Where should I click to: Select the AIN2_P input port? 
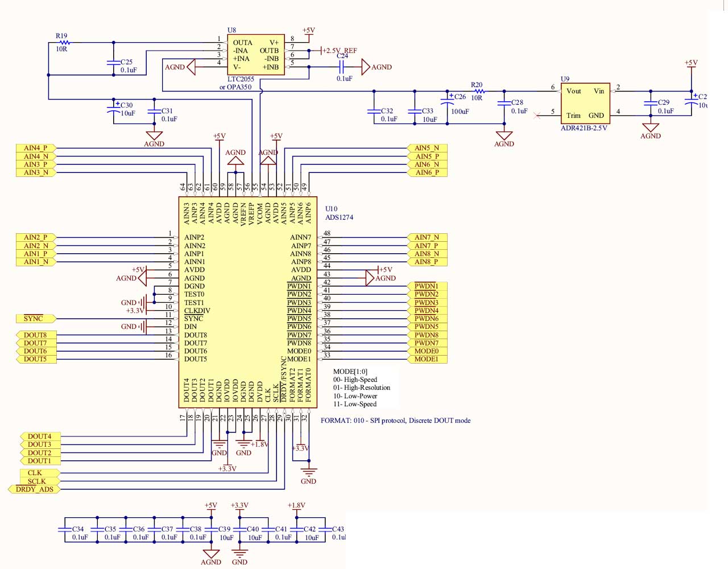[x=36, y=237]
